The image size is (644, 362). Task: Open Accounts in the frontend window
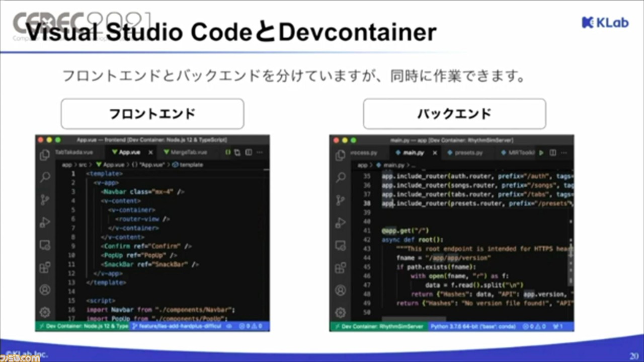click(45, 290)
